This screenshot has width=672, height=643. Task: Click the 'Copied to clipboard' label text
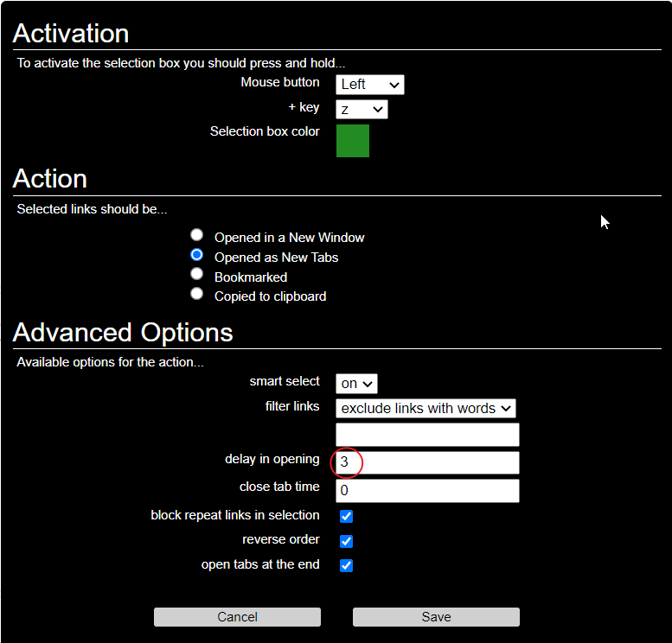click(x=270, y=296)
